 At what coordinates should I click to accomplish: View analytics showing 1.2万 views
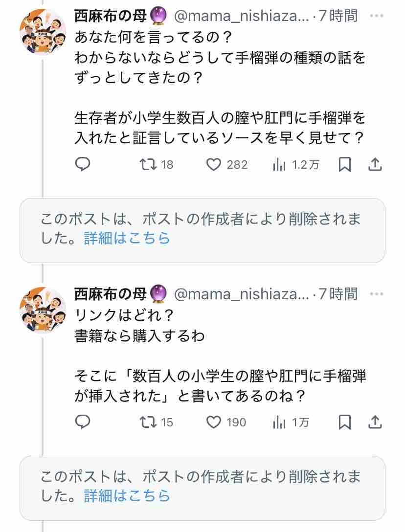tap(296, 165)
